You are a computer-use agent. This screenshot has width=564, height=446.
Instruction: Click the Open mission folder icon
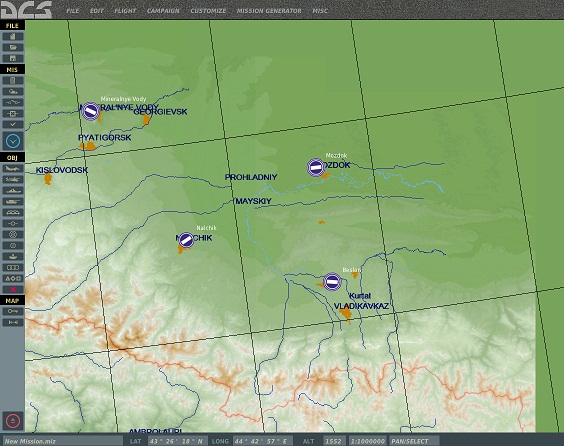pyautogui.click(x=13, y=47)
